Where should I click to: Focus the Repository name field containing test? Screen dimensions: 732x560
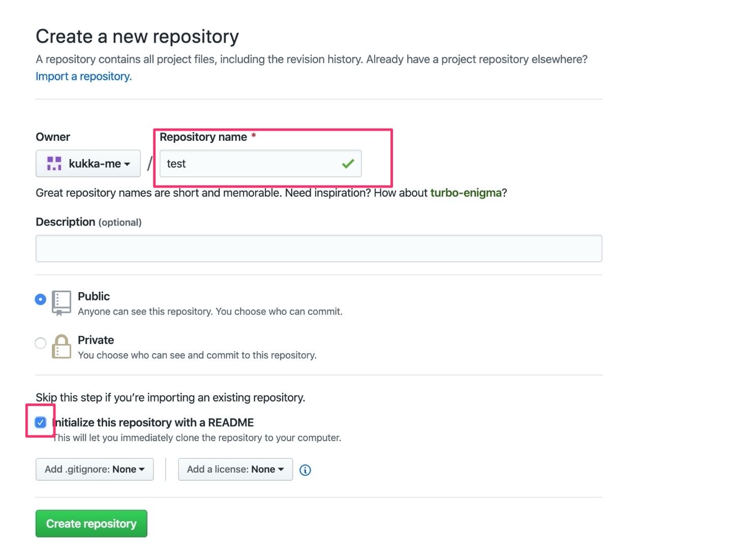coord(260,164)
